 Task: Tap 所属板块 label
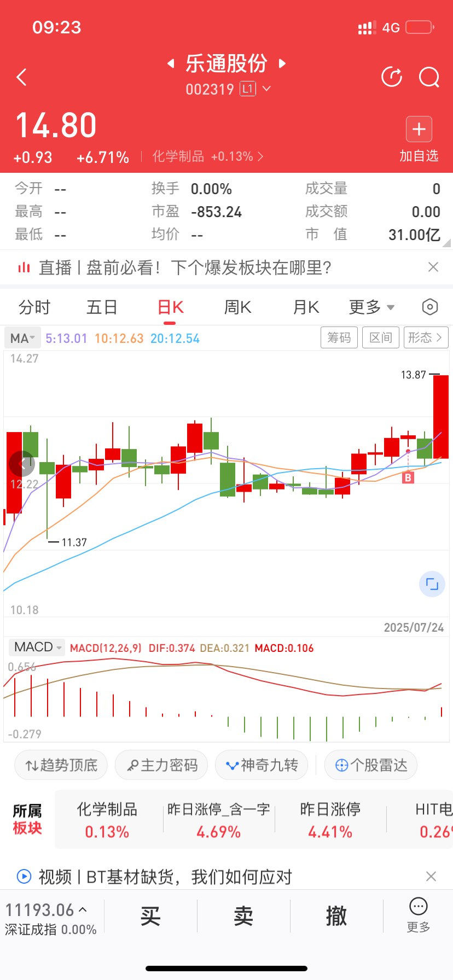(x=27, y=819)
